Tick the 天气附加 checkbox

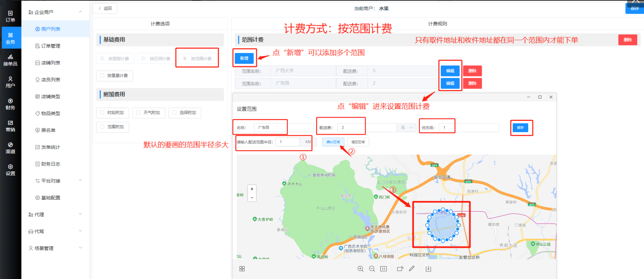pyautogui.click(x=138, y=113)
